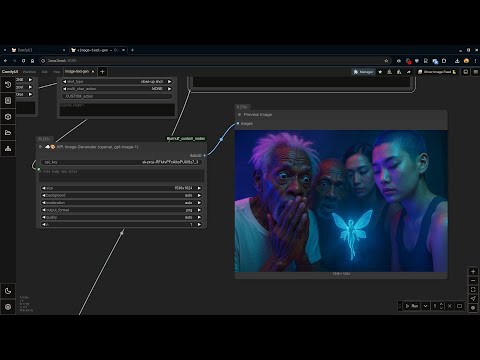
Task: Click the browser back arrow
Action: pos(5,61)
